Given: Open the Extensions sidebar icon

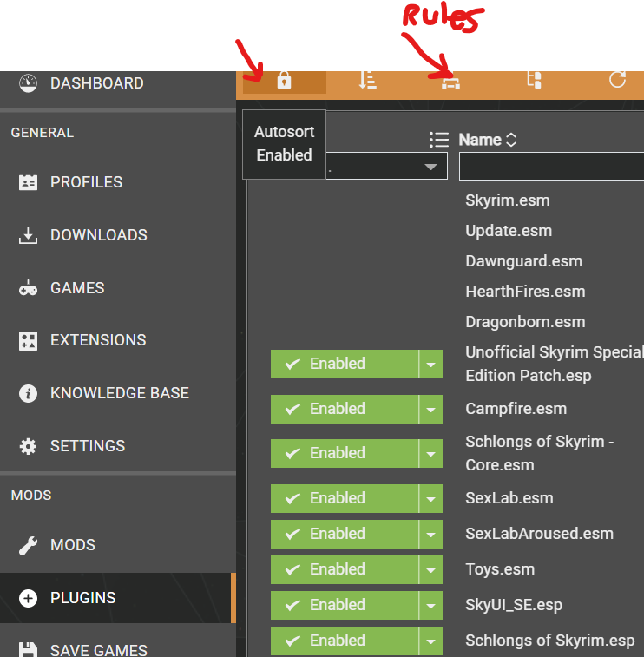Looking at the screenshot, I should point(28,341).
